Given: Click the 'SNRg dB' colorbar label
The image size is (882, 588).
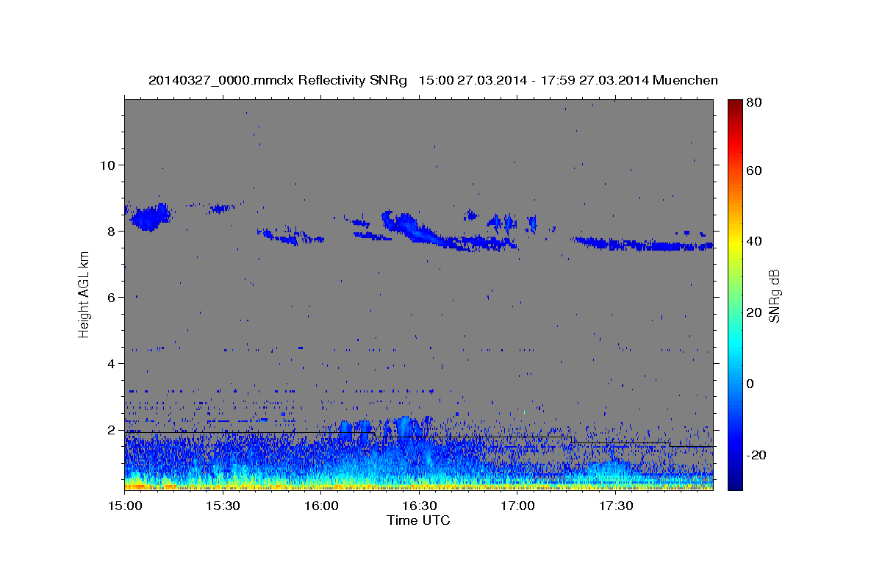Looking at the screenshot, I should point(774,295).
